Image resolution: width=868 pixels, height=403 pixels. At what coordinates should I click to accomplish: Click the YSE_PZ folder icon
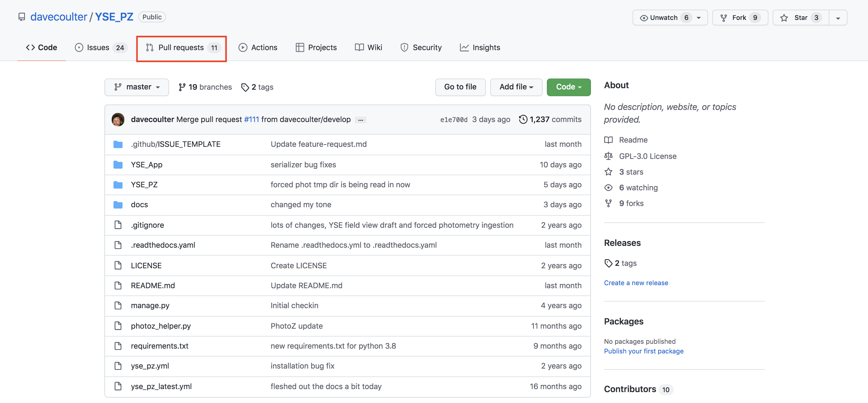pyautogui.click(x=118, y=185)
